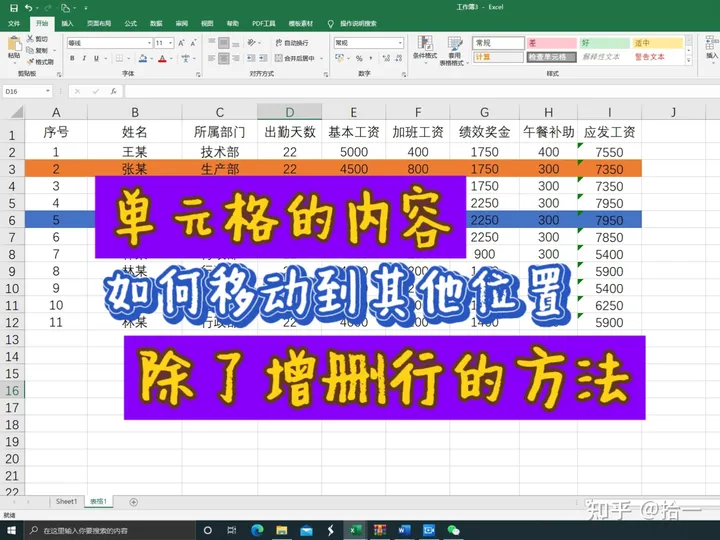
Task: Click inside the formula bar
Action: (x=422, y=91)
